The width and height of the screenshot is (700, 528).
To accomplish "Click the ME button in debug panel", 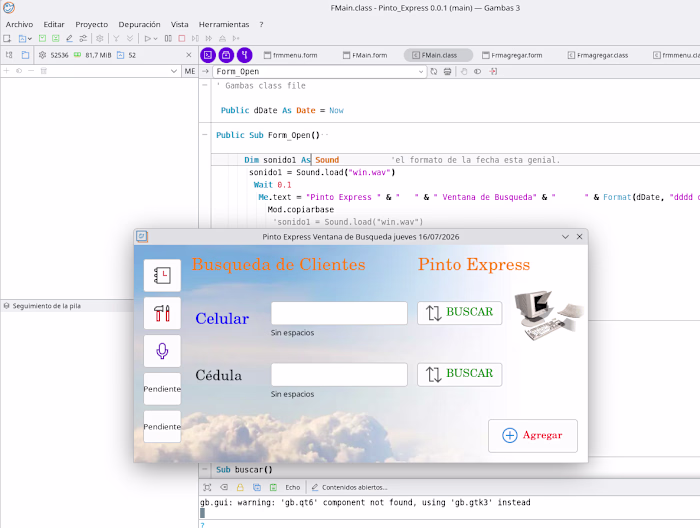I will point(190,71).
